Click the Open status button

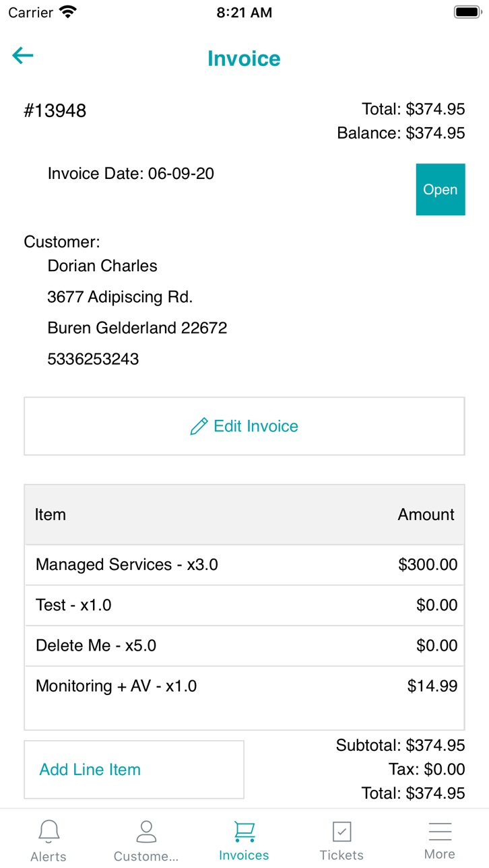point(441,190)
